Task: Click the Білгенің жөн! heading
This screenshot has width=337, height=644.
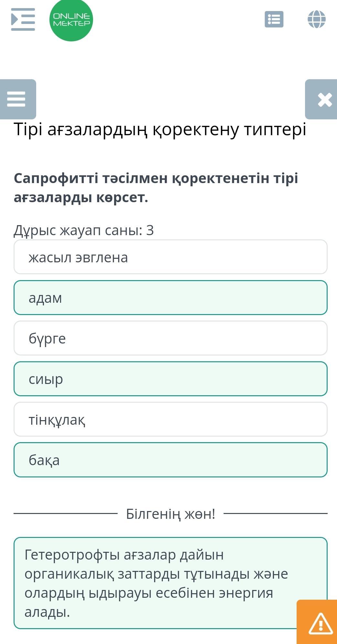Action: tap(171, 514)
